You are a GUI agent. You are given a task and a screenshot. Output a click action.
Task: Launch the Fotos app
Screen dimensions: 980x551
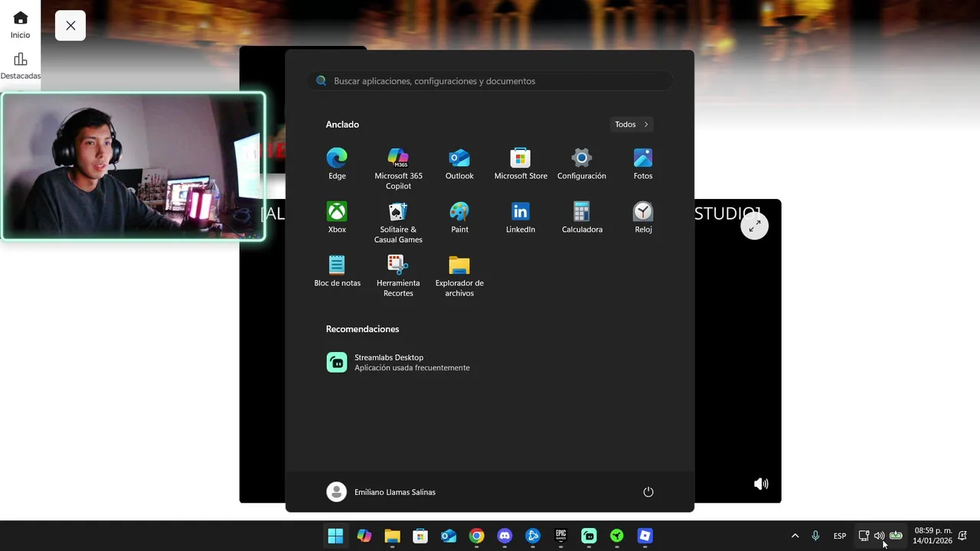(x=643, y=165)
